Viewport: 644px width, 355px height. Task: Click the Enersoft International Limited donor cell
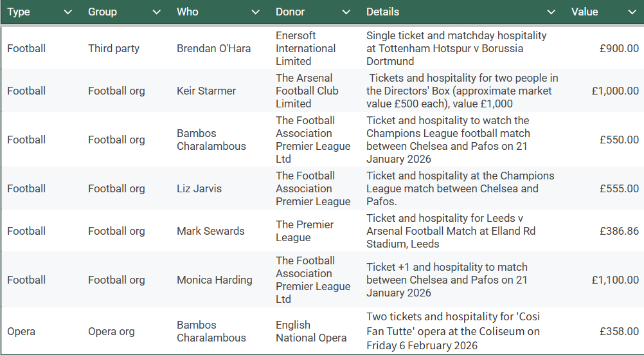tap(305, 49)
